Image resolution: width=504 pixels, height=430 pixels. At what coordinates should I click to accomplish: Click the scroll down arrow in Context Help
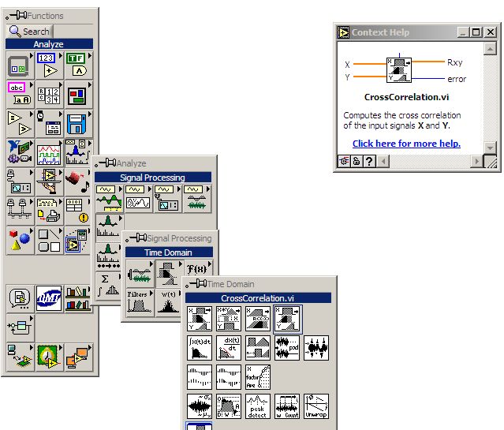[490, 148]
